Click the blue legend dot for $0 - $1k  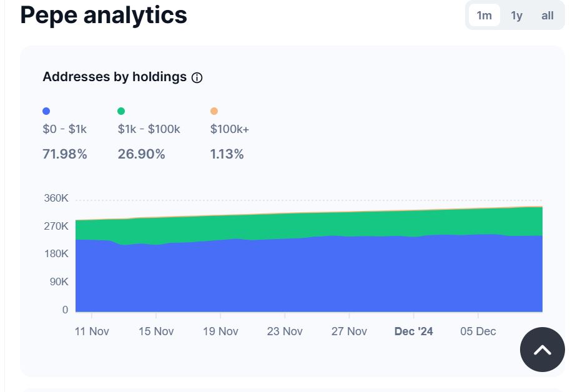point(46,111)
